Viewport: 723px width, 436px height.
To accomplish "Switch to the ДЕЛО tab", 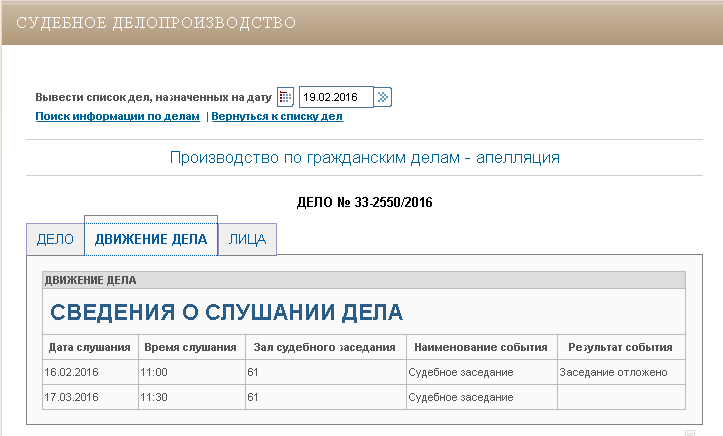I will [55, 240].
